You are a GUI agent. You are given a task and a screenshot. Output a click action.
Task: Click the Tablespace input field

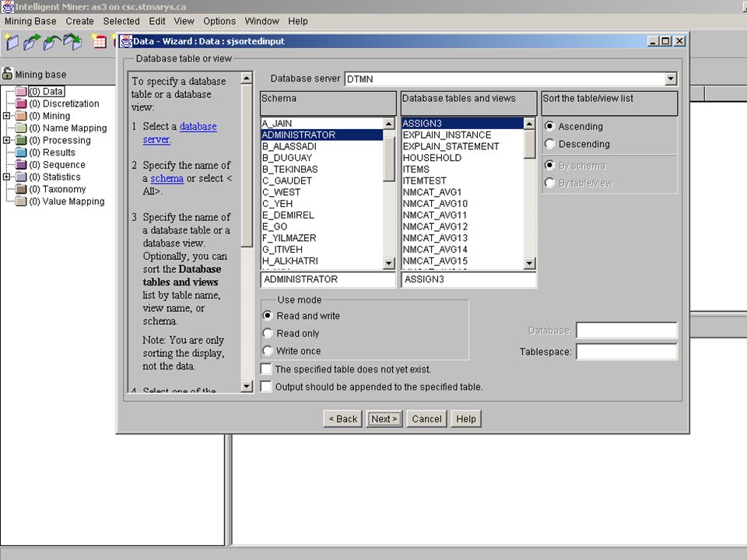(626, 352)
